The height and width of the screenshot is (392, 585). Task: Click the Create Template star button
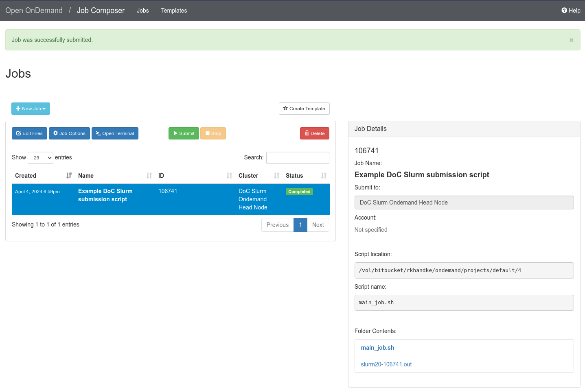[x=304, y=109]
